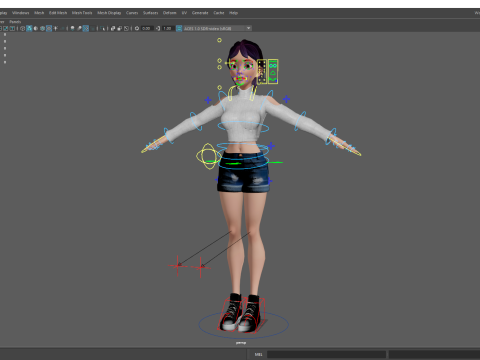The width and height of the screenshot is (480, 360).
Task: Click the Isolate Select icon
Action: (x=102, y=28)
